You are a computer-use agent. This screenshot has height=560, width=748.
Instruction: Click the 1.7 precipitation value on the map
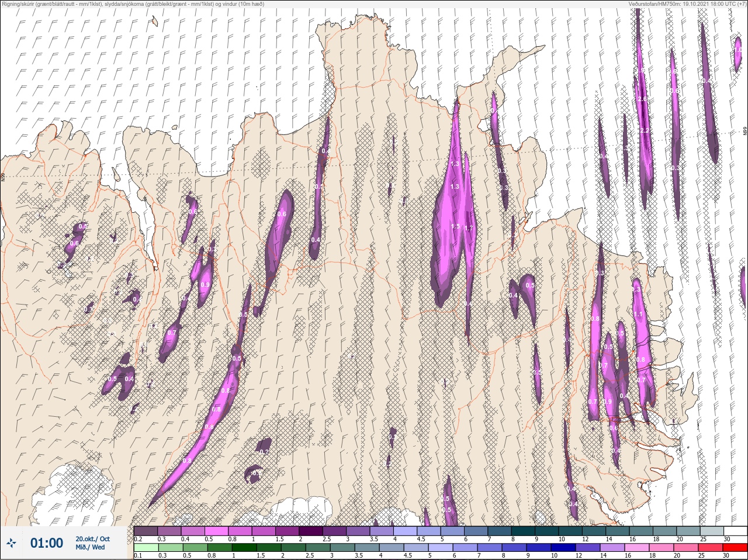pyautogui.click(x=467, y=229)
